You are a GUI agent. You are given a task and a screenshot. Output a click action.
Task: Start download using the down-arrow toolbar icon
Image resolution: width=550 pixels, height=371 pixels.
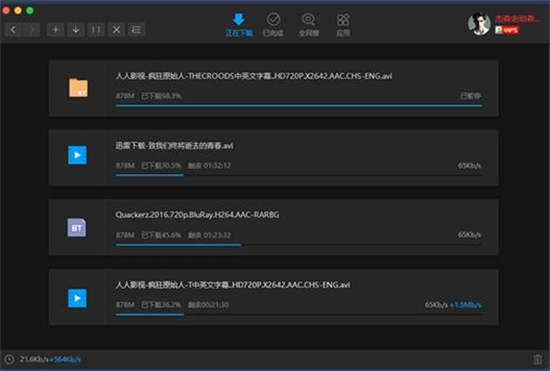coord(76,30)
